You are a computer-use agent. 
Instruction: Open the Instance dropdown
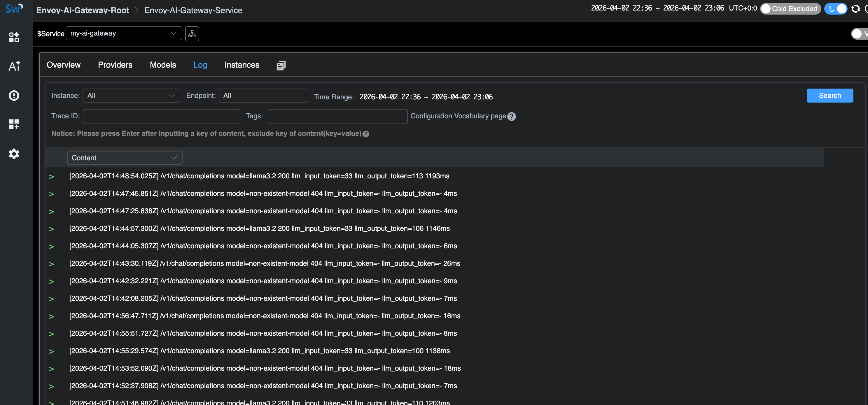coord(131,95)
